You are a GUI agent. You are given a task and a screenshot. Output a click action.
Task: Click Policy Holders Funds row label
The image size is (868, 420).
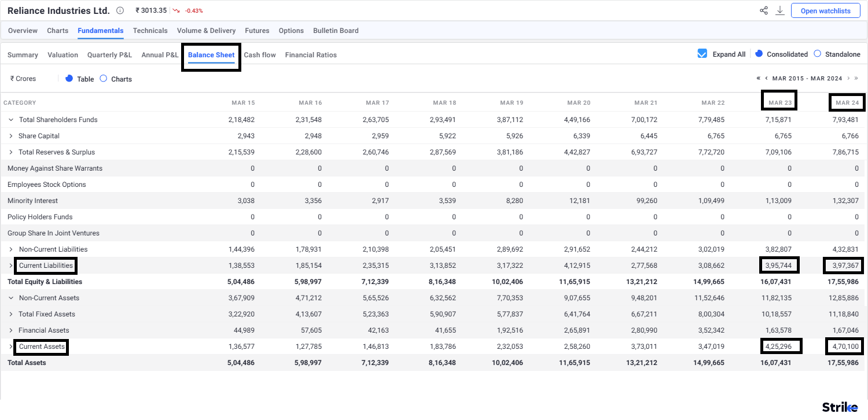pos(40,217)
